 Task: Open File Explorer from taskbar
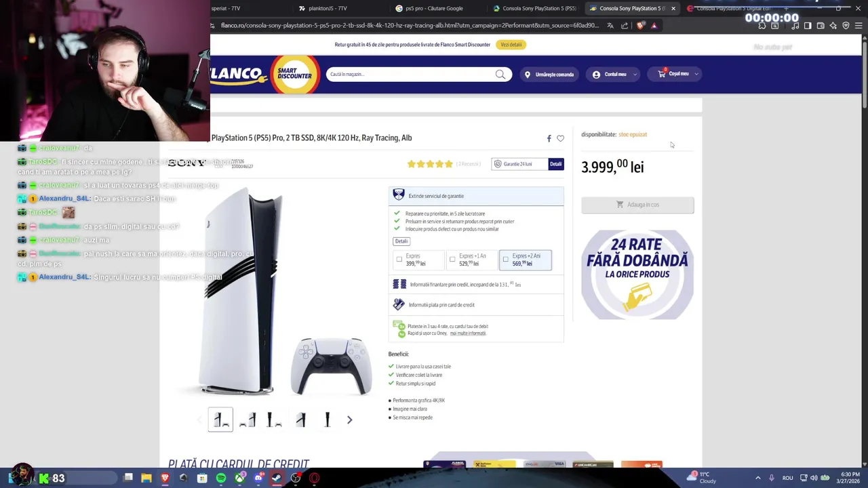[x=146, y=478]
